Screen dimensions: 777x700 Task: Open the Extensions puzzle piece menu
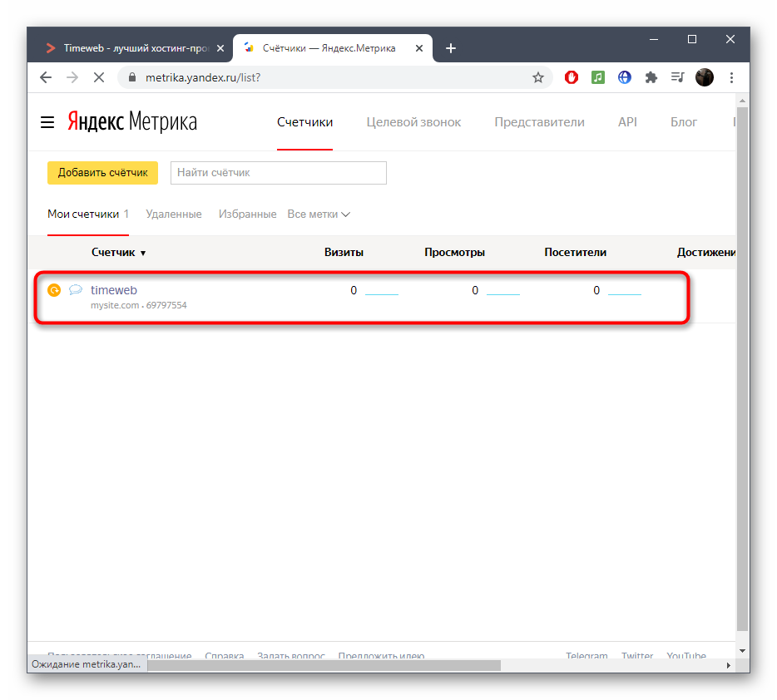click(x=651, y=77)
